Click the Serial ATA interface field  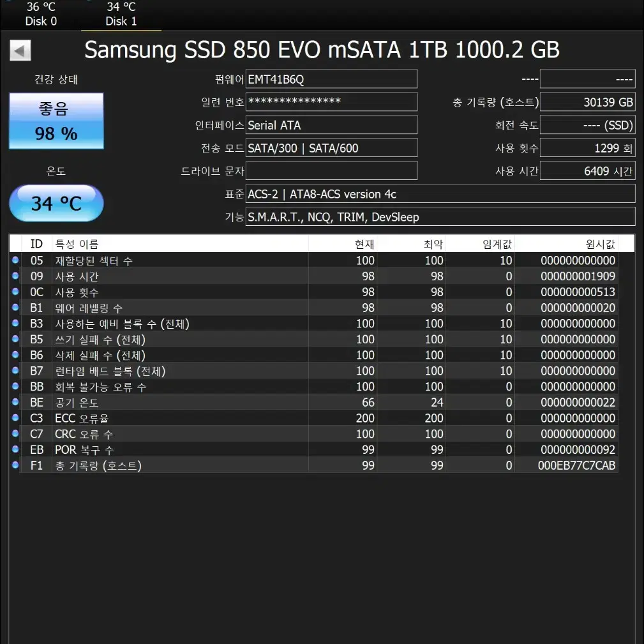331,125
